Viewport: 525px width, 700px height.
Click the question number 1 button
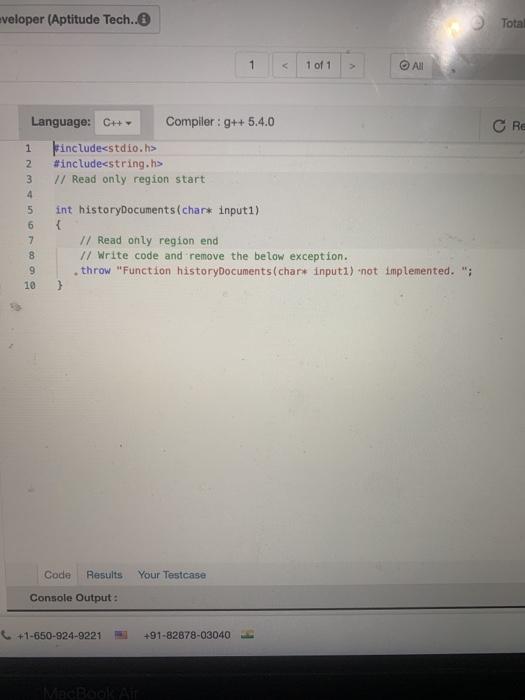click(x=252, y=65)
